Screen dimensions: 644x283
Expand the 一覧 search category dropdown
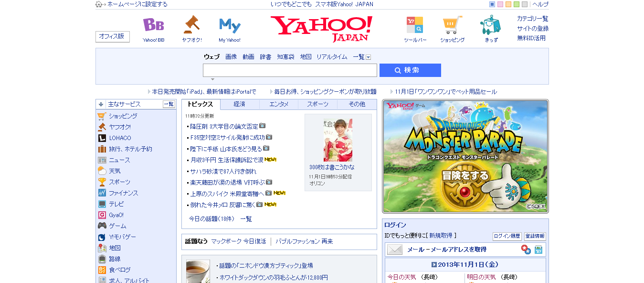point(368,57)
